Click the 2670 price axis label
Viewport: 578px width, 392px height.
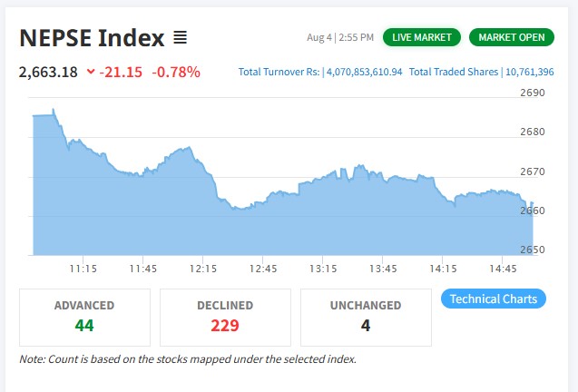[x=533, y=171]
